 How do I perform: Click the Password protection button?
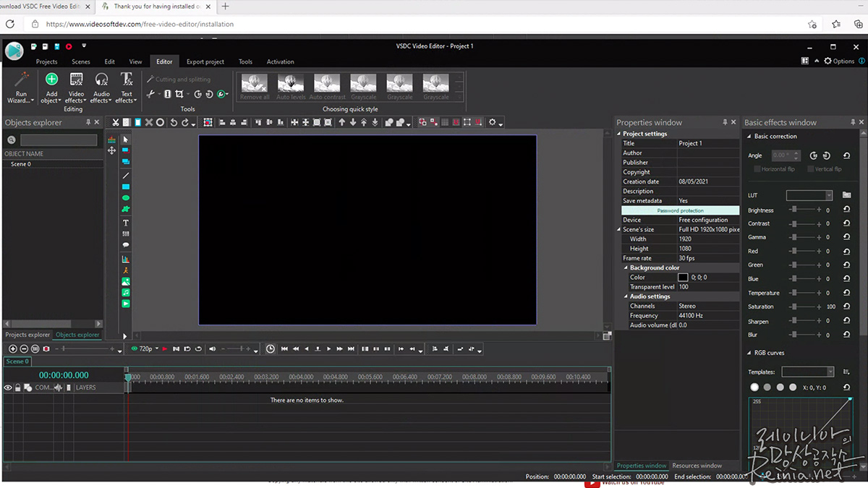680,210
